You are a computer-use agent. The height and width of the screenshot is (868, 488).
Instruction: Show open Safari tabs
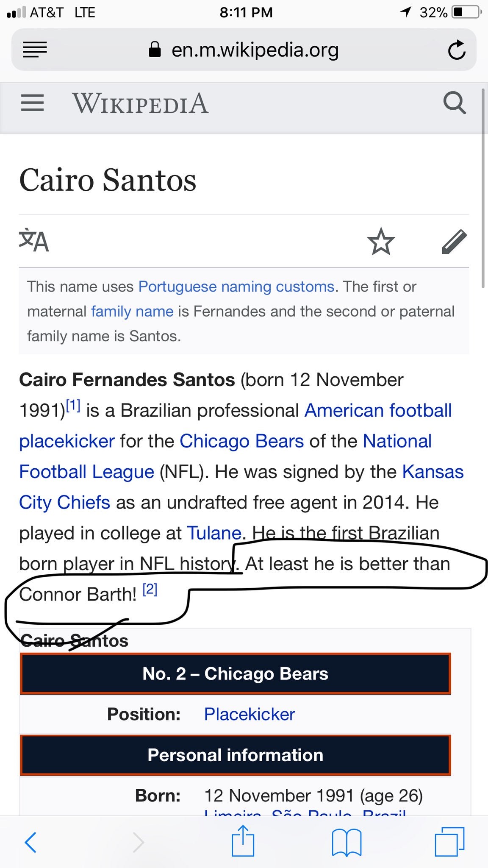[x=449, y=842]
